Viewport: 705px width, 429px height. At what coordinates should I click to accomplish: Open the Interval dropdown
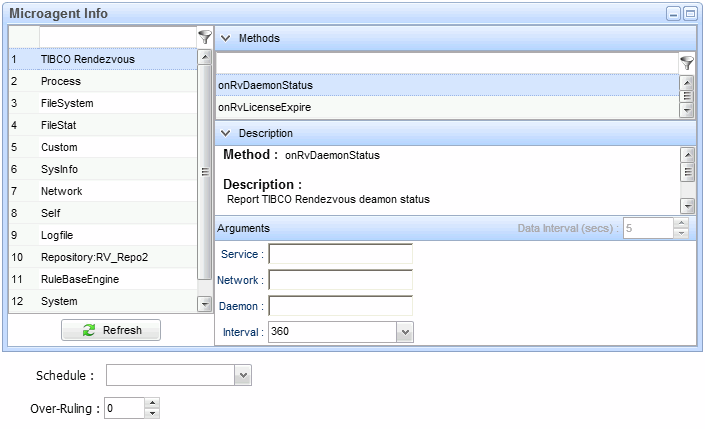pyautogui.click(x=404, y=332)
